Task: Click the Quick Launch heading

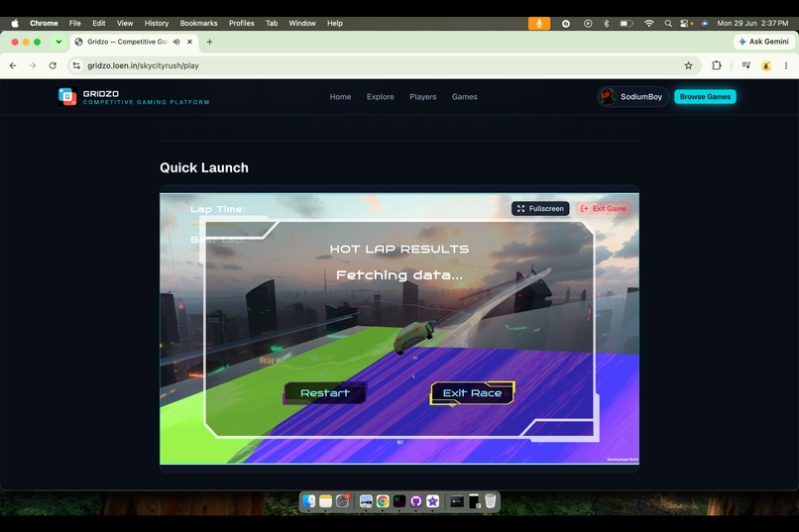Action: pyautogui.click(x=204, y=168)
